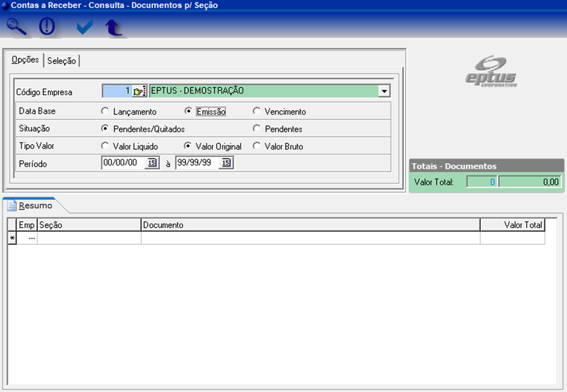
Task: Click the blue checkmark confirm icon
Action: tap(84, 27)
